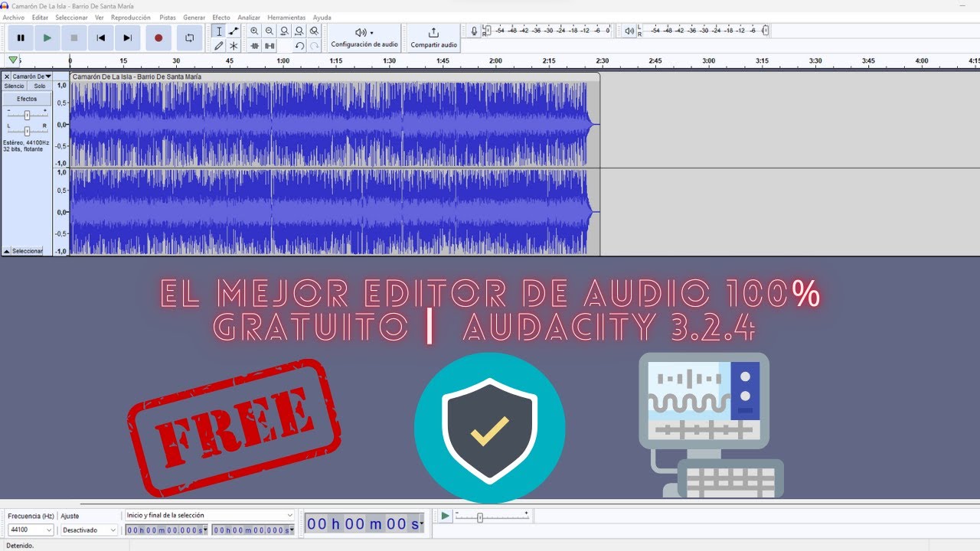Select the Draw (pencil) tool

click(219, 46)
